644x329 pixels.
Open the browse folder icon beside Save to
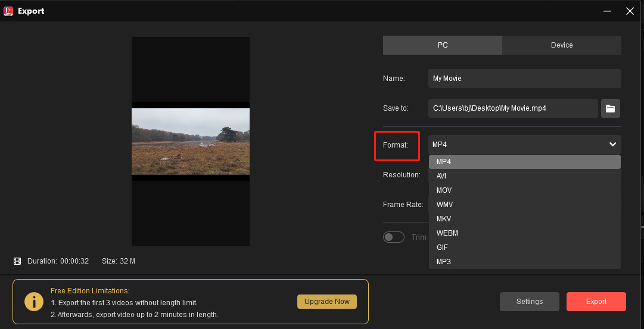tap(610, 108)
